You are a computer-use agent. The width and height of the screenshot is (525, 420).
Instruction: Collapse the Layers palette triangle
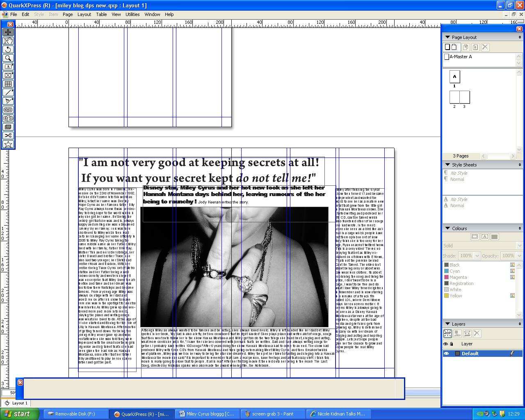pos(447,324)
